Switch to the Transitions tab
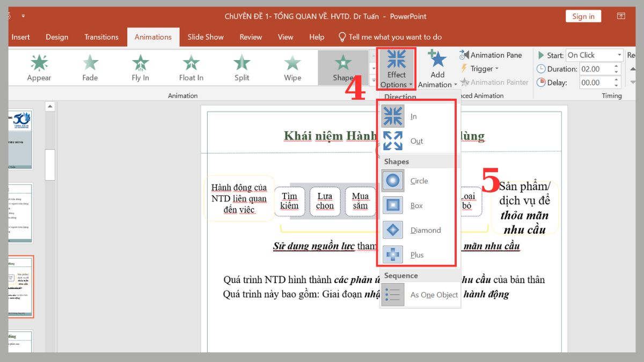Viewport: 644px width, 362px height. [101, 37]
